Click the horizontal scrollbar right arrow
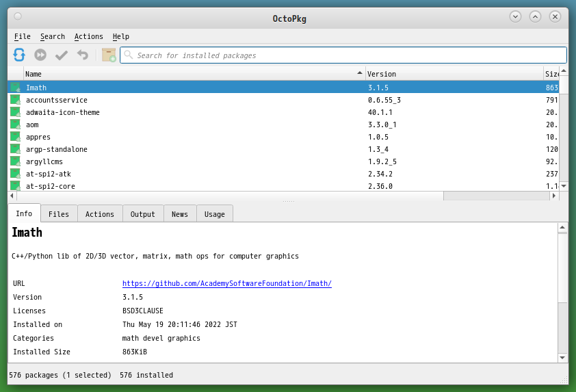Viewport: 576px width, 392px height. tap(554, 196)
